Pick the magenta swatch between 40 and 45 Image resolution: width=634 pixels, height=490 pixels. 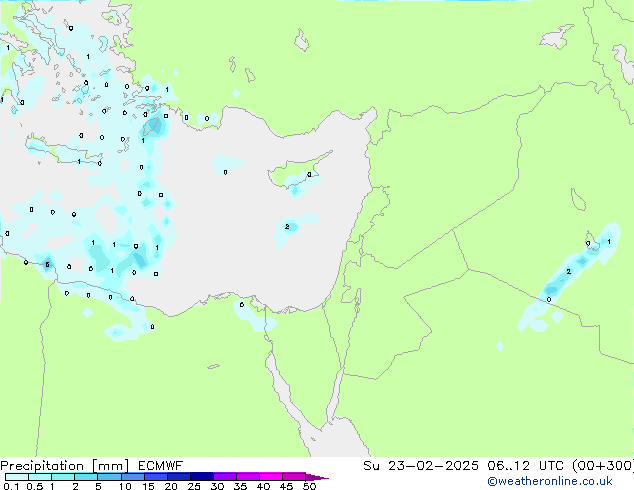271,477
